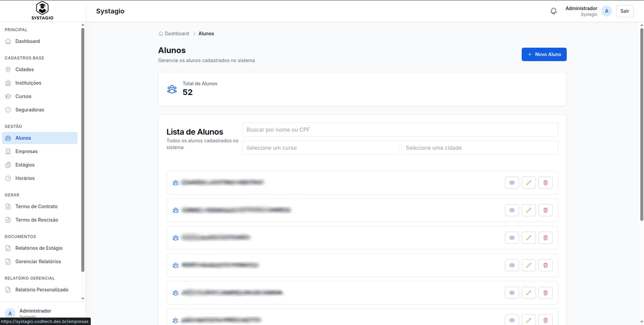Show third student details with eye icon

(x=512, y=237)
